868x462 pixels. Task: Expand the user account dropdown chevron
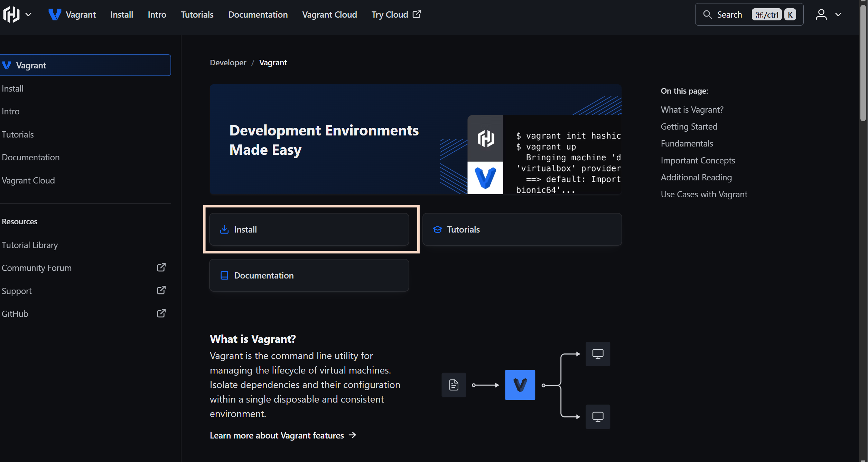(838, 15)
